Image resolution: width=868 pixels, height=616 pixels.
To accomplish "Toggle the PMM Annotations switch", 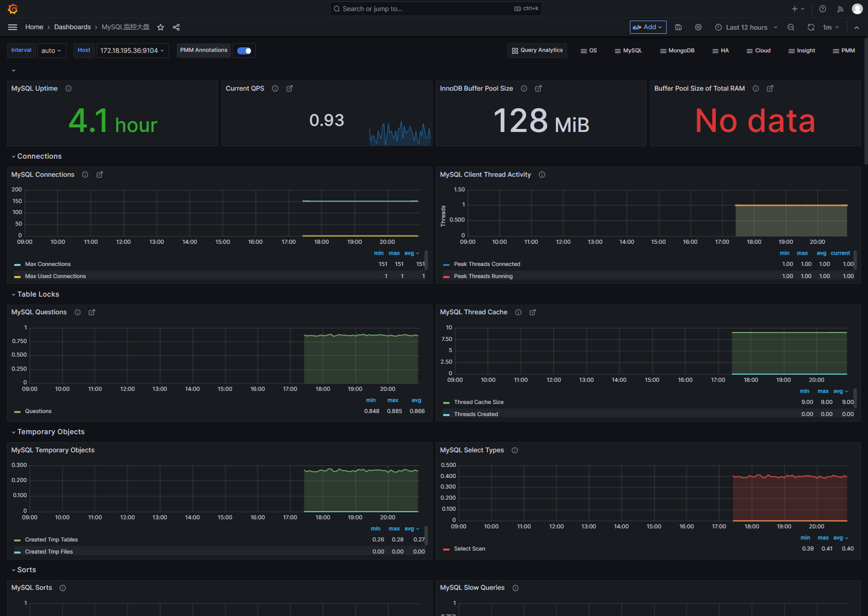I will pos(244,50).
